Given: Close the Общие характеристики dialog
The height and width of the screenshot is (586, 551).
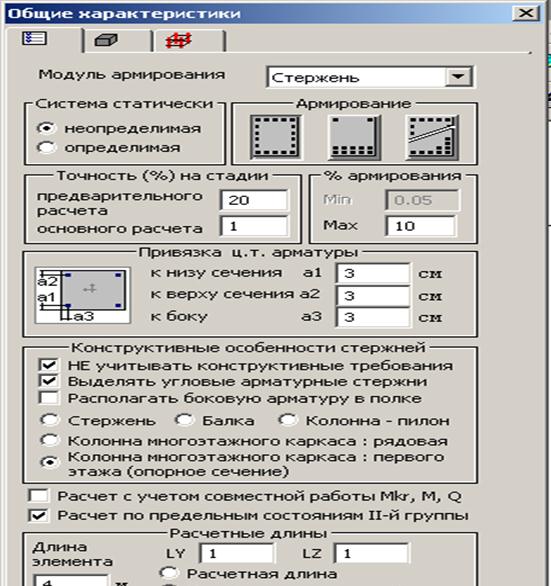Looking at the screenshot, I should (526, 13).
